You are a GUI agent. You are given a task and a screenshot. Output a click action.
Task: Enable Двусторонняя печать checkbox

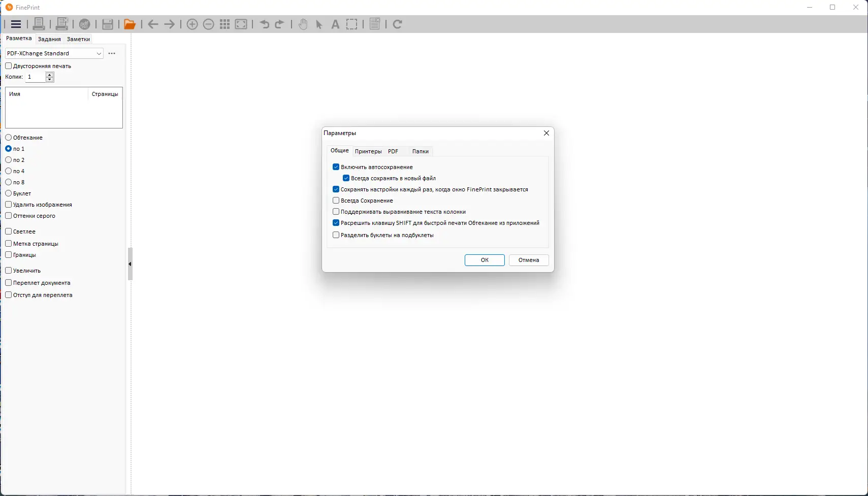tap(9, 65)
